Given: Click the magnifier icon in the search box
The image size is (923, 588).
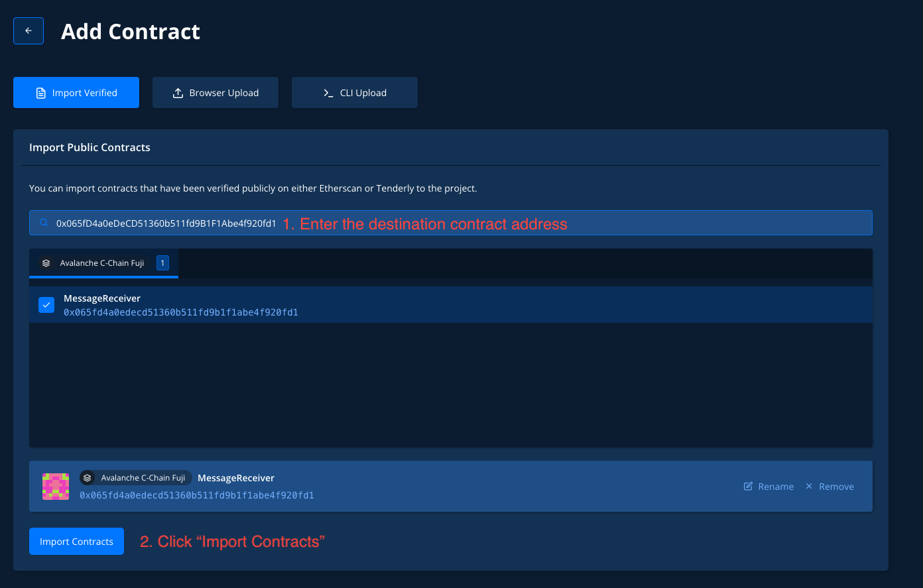Looking at the screenshot, I should pyautogui.click(x=44, y=223).
